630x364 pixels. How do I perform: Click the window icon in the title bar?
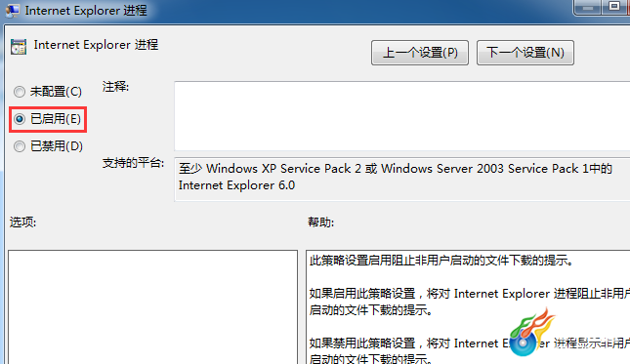pos(12,10)
